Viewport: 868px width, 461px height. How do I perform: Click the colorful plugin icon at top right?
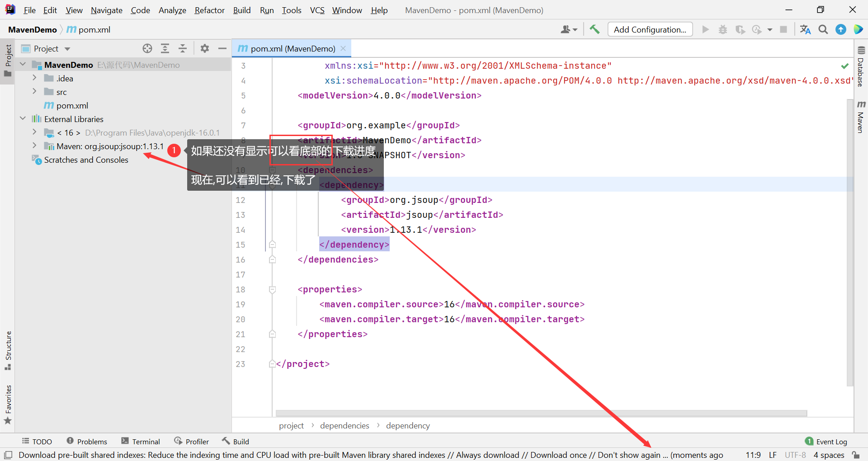click(x=858, y=29)
